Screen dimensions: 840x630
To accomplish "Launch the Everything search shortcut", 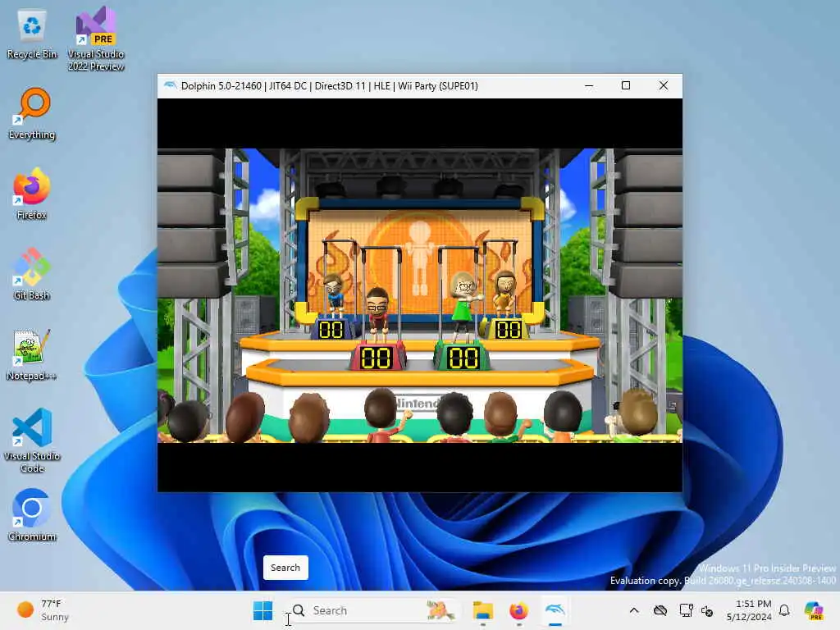I will click(x=32, y=113).
